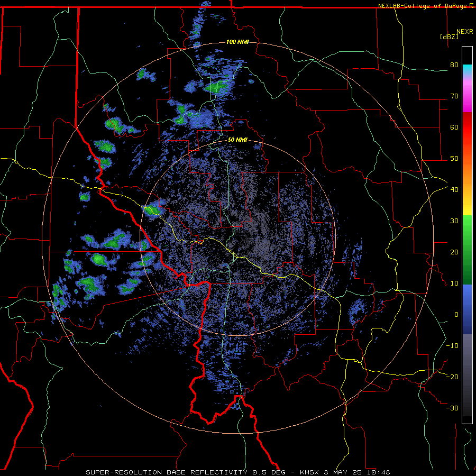Click the 30 value on dBZ scale
476x476 pixels.
click(454, 221)
